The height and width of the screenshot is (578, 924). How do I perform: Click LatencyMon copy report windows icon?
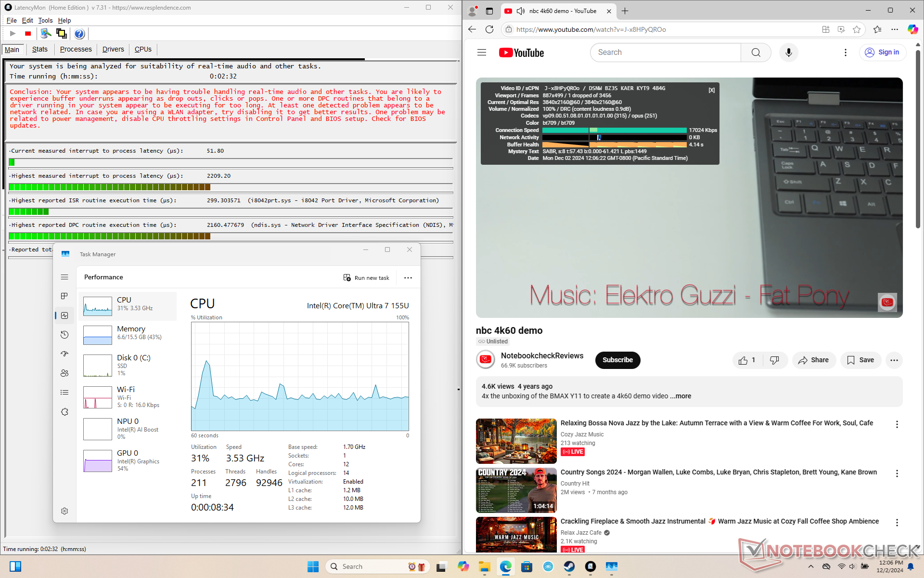click(61, 33)
